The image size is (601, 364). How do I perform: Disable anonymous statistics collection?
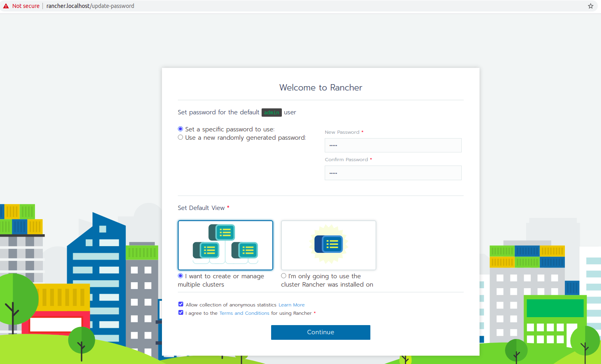181,304
